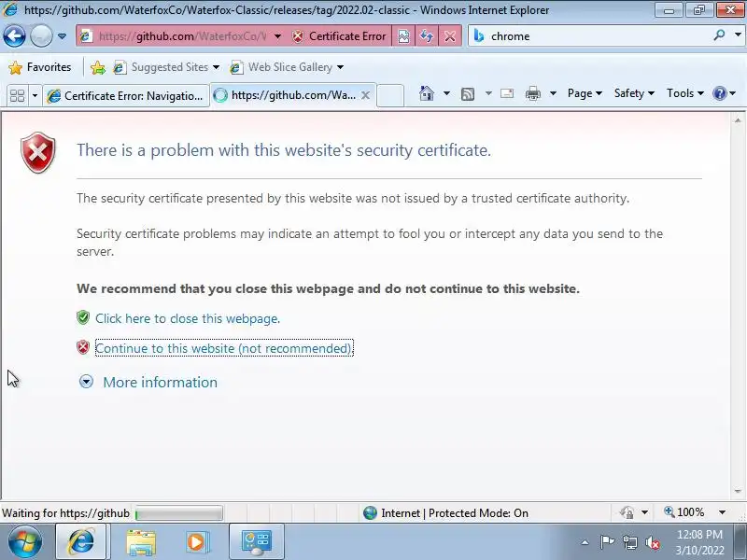Open the zoom level dropdown arrow
Image resolution: width=747 pixels, height=560 pixels.
722,512
